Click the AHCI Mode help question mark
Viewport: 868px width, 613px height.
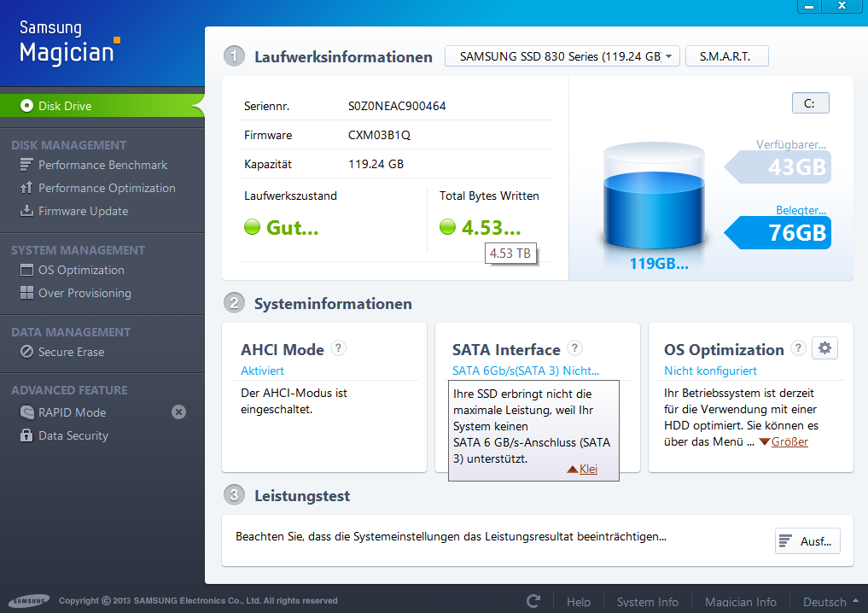338,347
